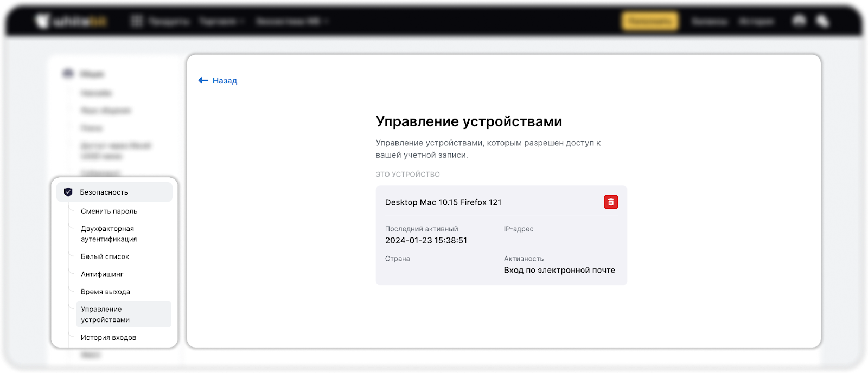The height and width of the screenshot is (373, 868).
Task: Navigate to Белый список
Action: click(105, 256)
